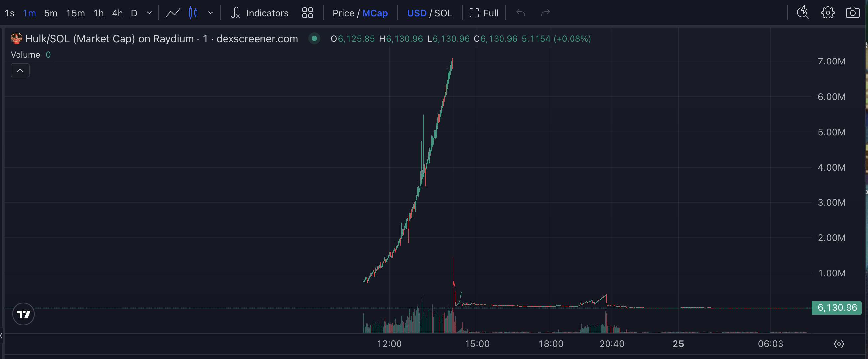Open chart settings gear icon

pyautogui.click(x=828, y=13)
